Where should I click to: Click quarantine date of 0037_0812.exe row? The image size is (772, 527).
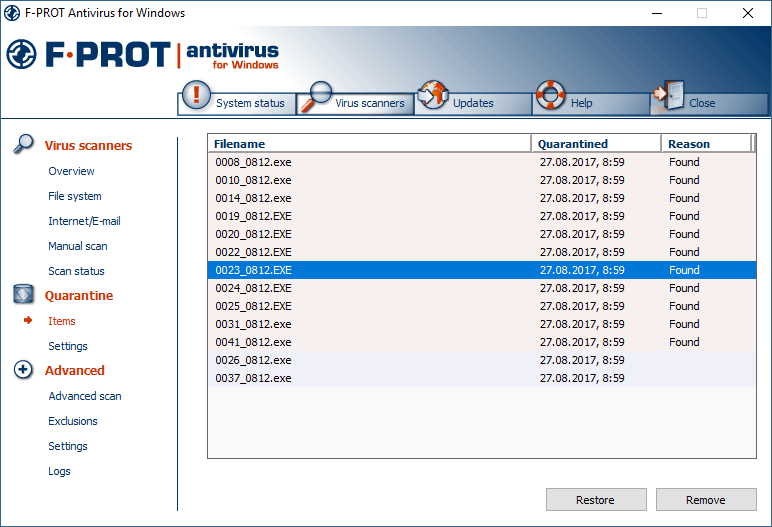(582, 378)
